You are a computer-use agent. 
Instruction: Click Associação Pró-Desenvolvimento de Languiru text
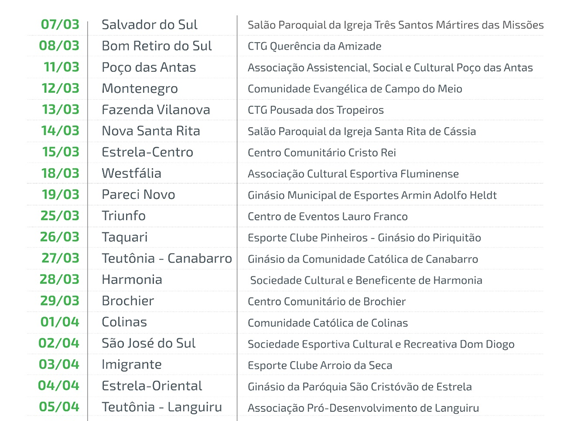tap(363, 408)
